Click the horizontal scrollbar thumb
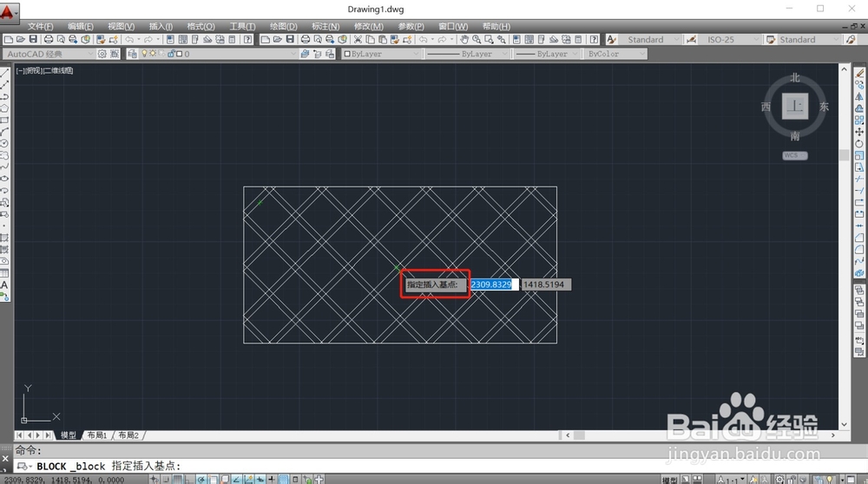This screenshot has height=484, width=868. click(579, 435)
